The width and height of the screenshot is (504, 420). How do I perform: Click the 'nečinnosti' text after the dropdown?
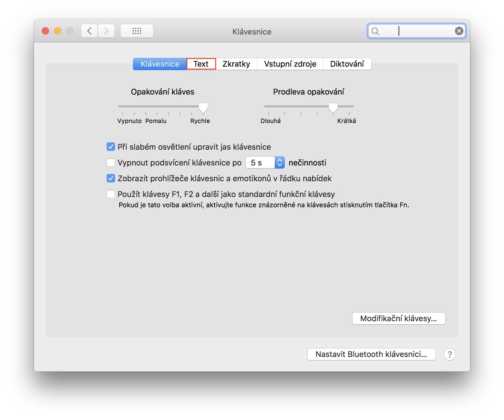(307, 163)
